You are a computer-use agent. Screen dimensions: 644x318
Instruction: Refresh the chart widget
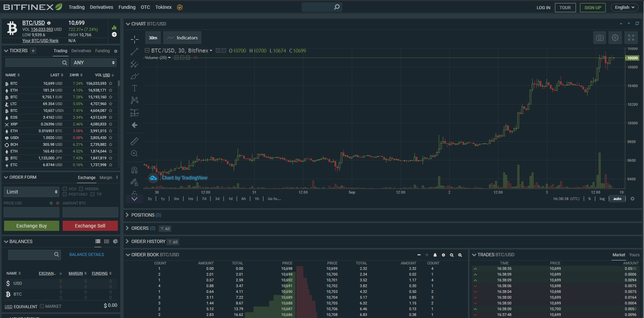[637, 23]
